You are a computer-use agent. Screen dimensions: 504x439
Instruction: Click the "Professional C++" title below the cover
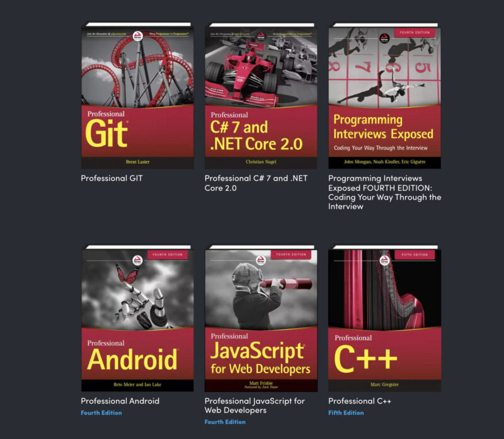[x=360, y=401]
